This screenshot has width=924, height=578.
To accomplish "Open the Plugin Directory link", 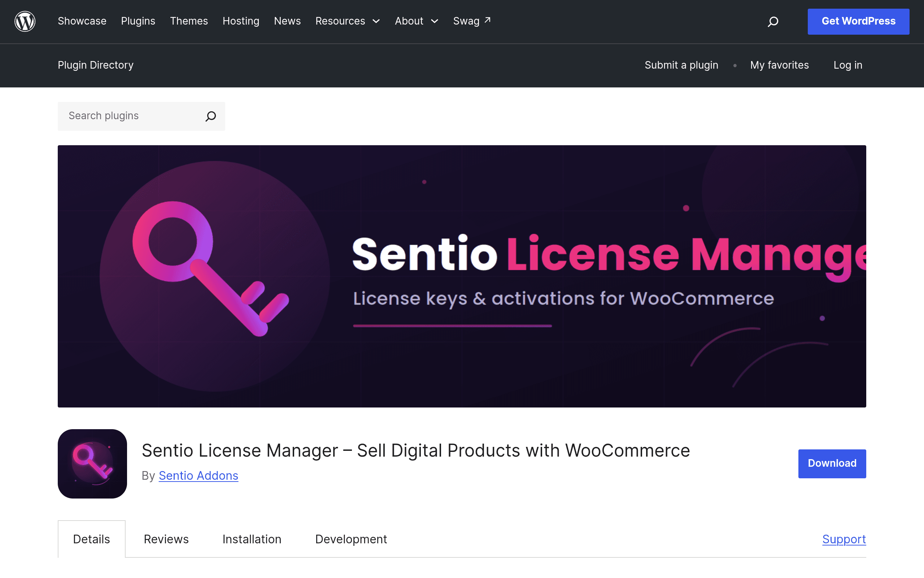I will coord(95,65).
